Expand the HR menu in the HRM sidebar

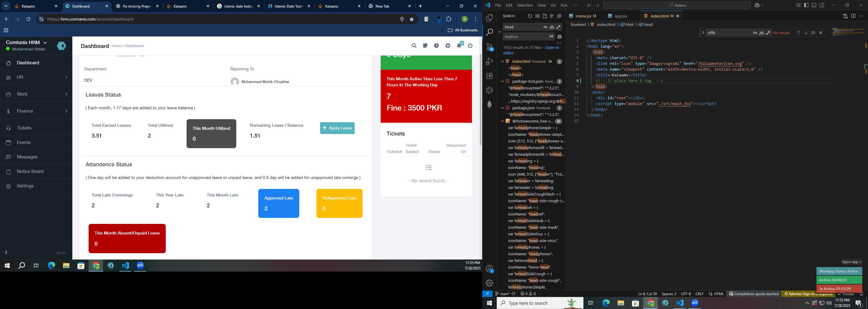(x=36, y=77)
